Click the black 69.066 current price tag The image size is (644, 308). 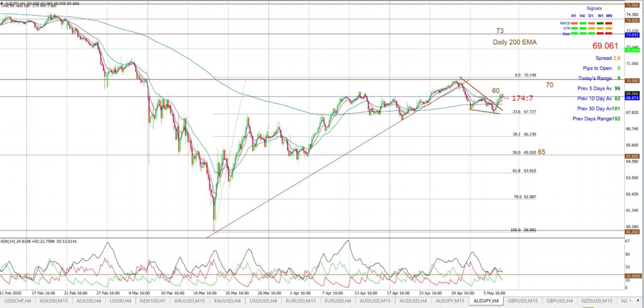(631, 94)
